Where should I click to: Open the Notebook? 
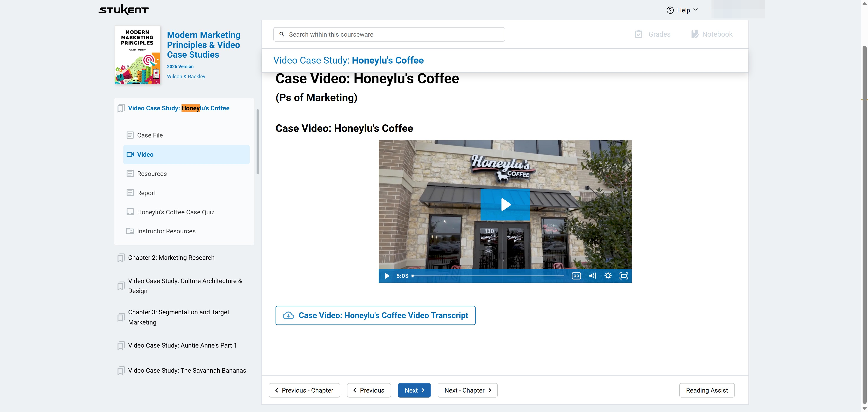point(712,34)
